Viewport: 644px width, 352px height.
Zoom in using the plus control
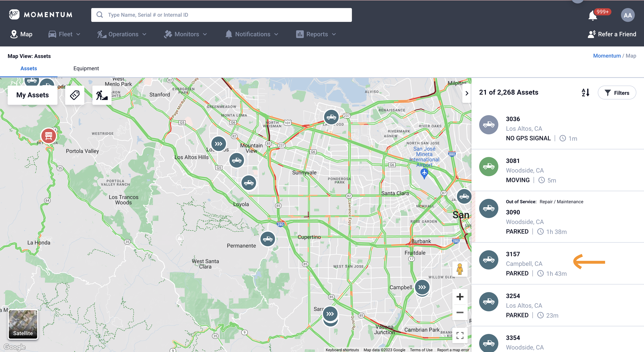(x=460, y=297)
